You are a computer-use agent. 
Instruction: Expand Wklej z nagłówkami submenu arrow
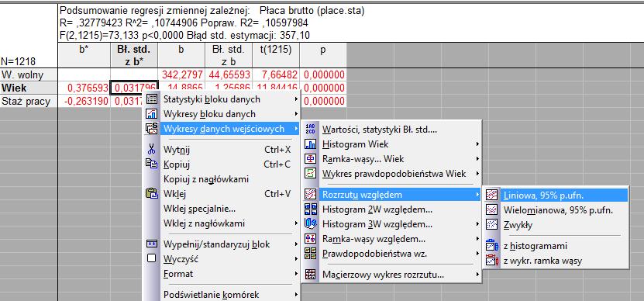297,223
